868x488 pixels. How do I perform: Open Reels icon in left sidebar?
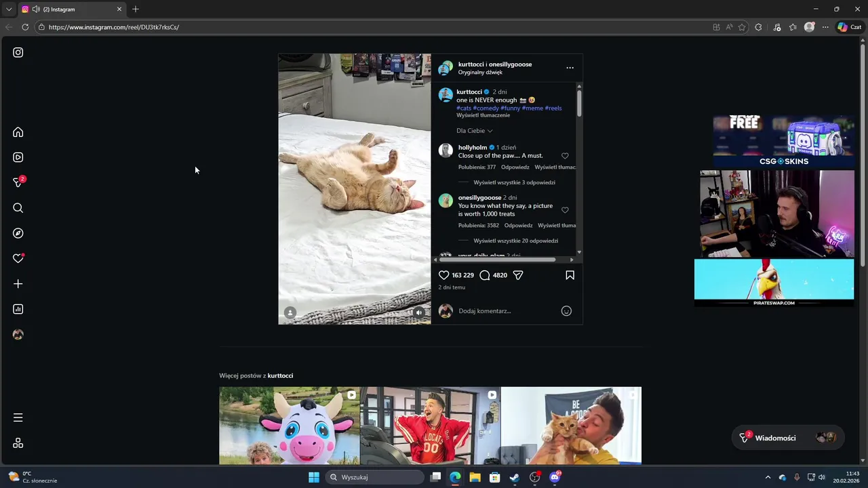tap(18, 157)
